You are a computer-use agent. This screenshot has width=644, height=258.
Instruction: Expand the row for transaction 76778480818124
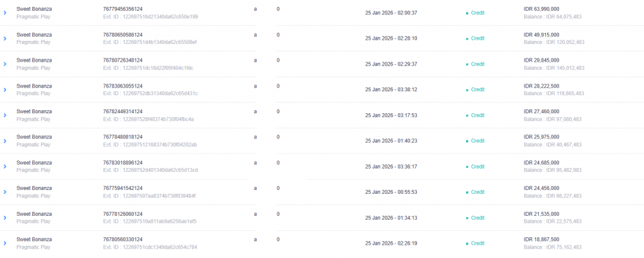pos(5,141)
